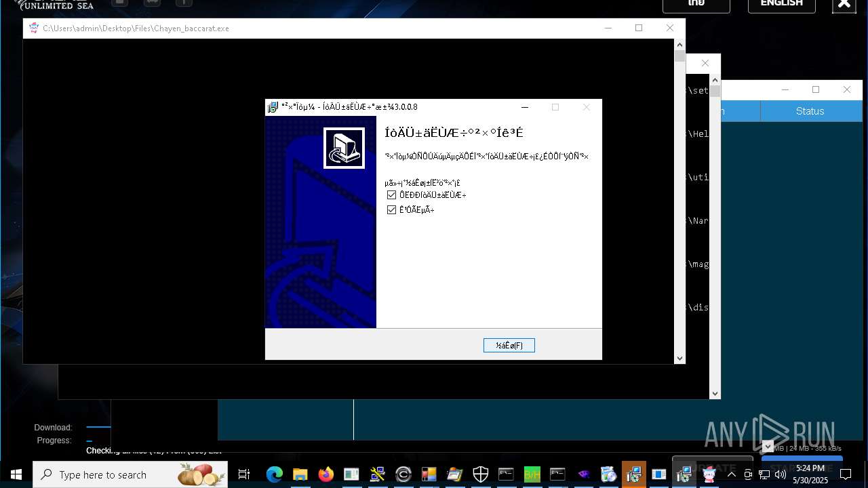The height and width of the screenshot is (488, 868).
Task: Open the green B/H taskbar app
Action: point(532,474)
